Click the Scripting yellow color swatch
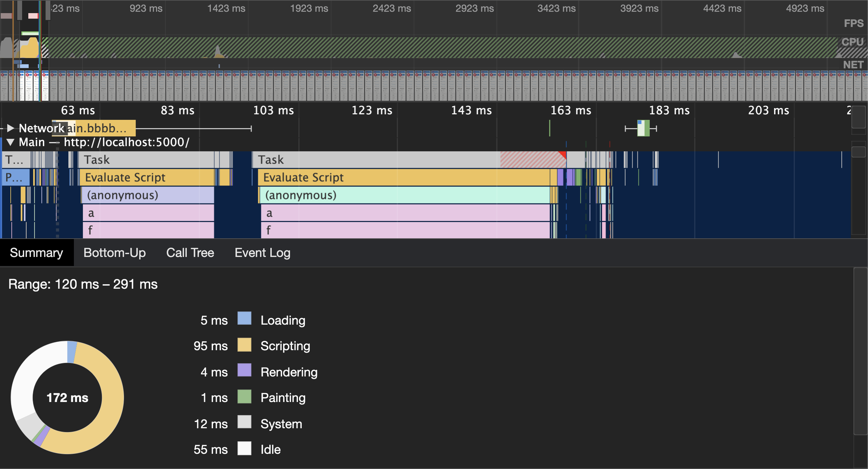Image resolution: width=868 pixels, height=469 pixels. [244, 345]
